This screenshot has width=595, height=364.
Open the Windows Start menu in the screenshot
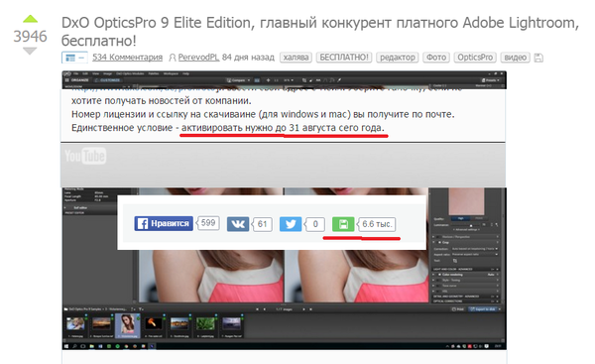click(66, 346)
